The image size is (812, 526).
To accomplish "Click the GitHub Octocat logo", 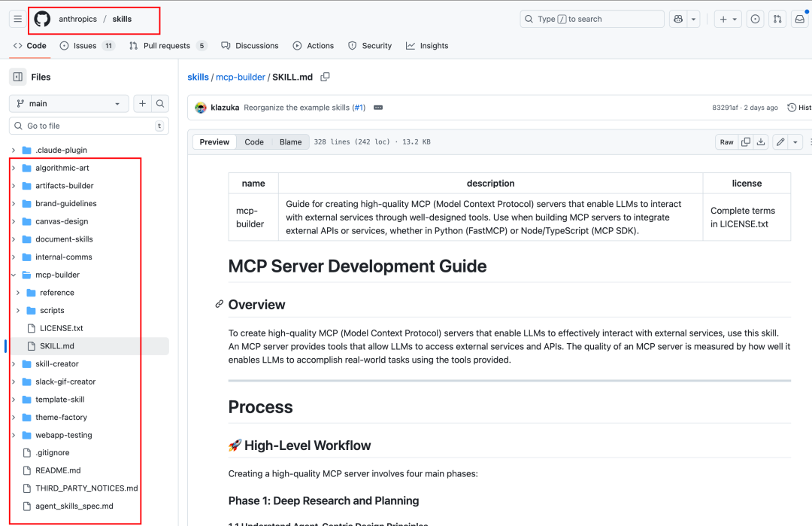I will pyautogui.click(x=42, y=19).
